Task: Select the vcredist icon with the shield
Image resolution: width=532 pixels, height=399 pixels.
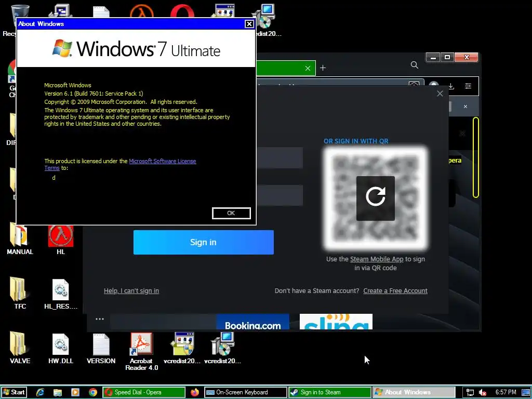Action: click(x=182, y=349)
